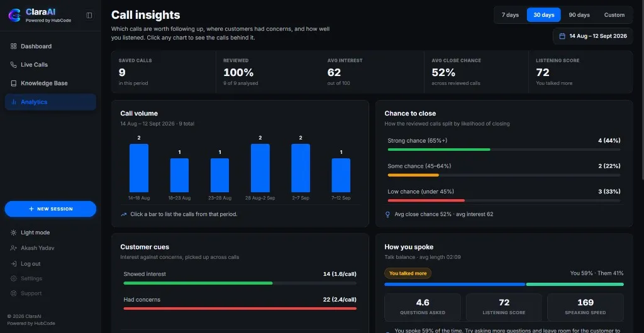
Task: Click the calendar icon in date range
Action: pyautogui.click(x=562, y=36)
